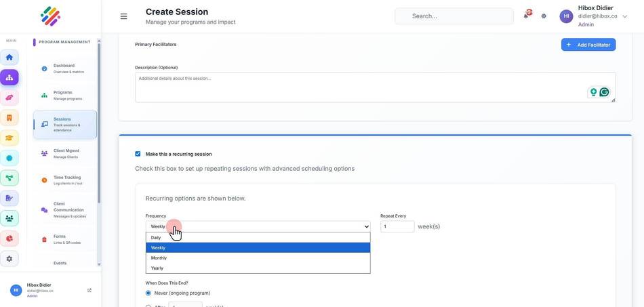Open Client Mgmnt in sidebar
The image size is (644, 307).
pyautogui.click(x=65, y=153)
